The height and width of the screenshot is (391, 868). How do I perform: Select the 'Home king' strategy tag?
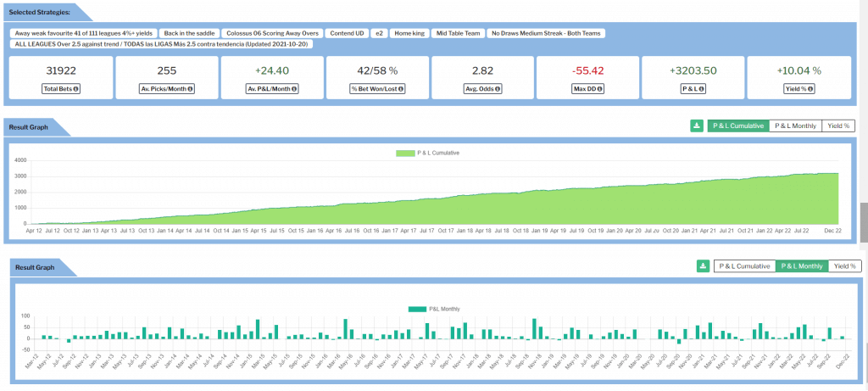[411, 33]
